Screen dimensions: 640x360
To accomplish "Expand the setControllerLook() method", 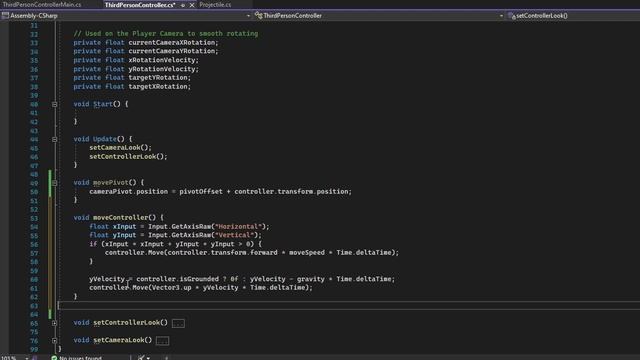I will 54,323.
